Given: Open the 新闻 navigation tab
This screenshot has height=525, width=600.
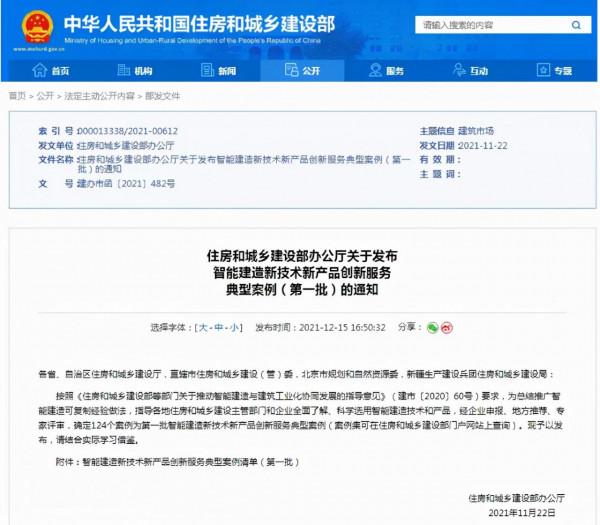Looking at the screenshot, I should click(x=218, y=70).
